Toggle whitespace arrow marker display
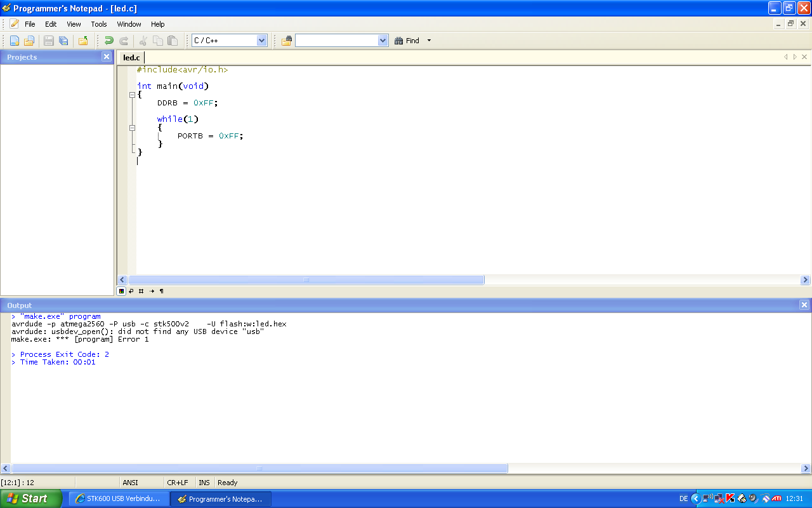This screenshot has width=812, height=508. [151, 291]
